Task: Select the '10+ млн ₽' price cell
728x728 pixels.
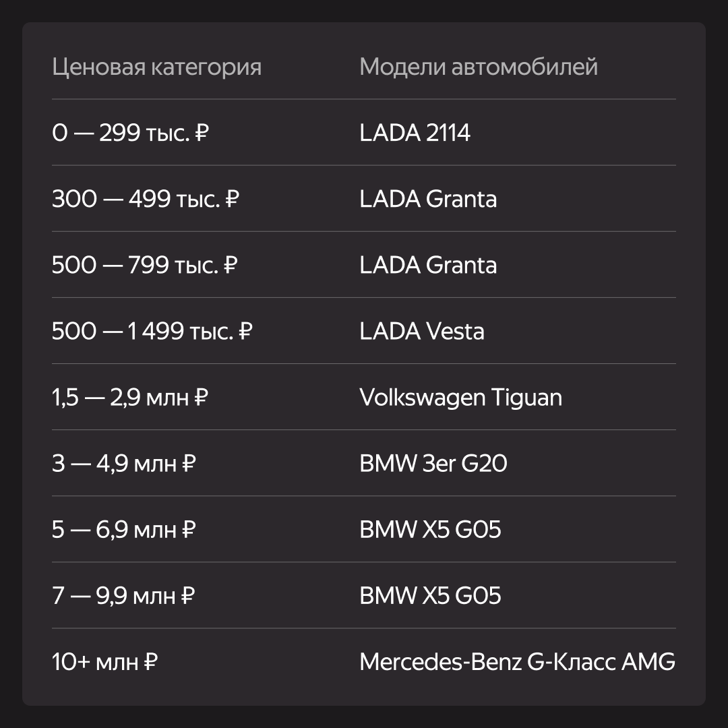Action: click(x=105, y=662)
